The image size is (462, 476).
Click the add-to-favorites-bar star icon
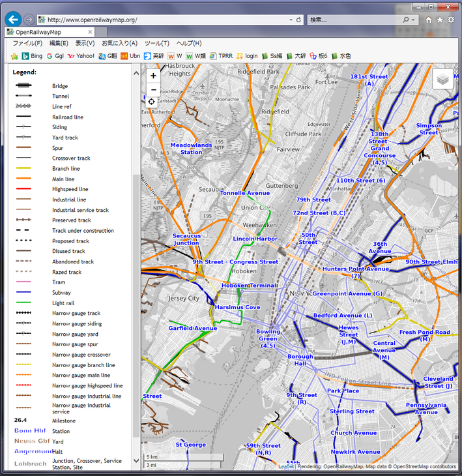(14, 56)
